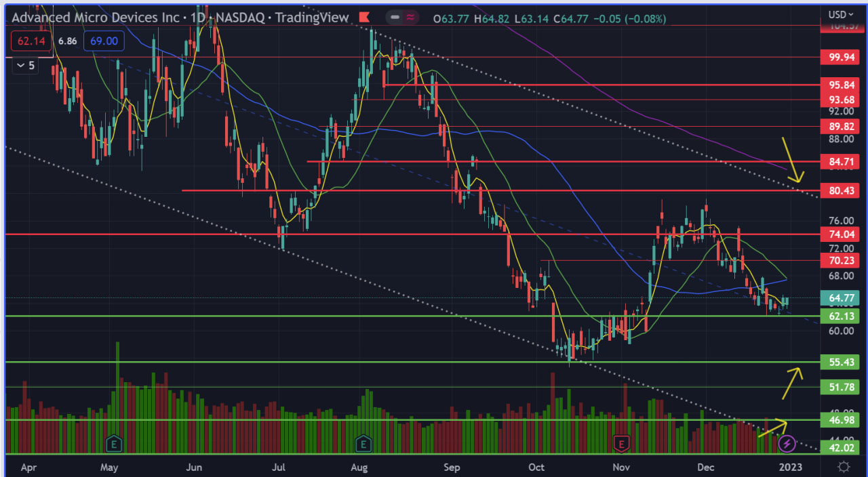
Task: Click the high value H64.82
Action: pyautogui.click(x=492, y=18)
